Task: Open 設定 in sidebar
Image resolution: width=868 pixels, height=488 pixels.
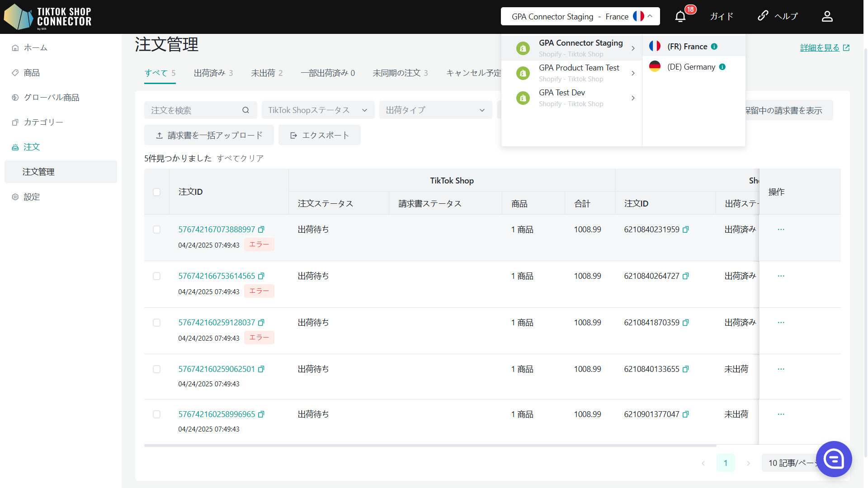Action: [x=61, y=197]
